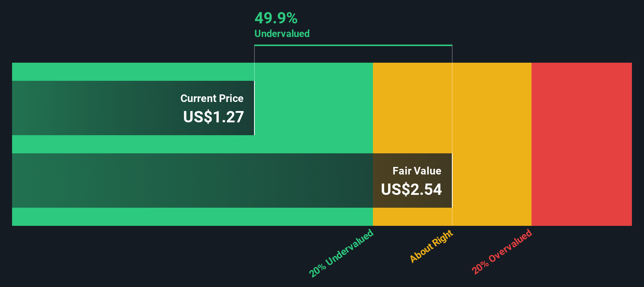Viewport: 644px width, 287px height.
Task: Click the 20% Overvalued axis label
Action: (502, 252)
